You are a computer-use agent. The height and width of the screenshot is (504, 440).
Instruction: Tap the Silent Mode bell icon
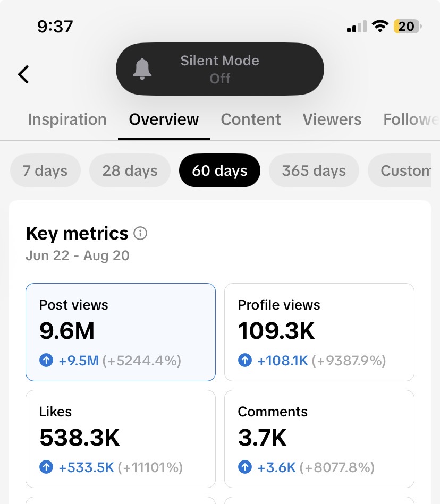click(142, 69)
